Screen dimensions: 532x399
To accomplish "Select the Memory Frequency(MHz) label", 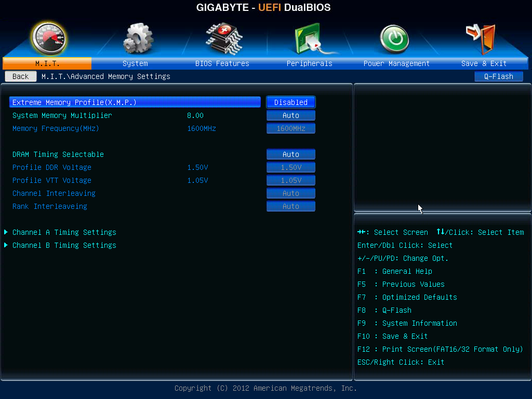I will (x=56, y=128).
